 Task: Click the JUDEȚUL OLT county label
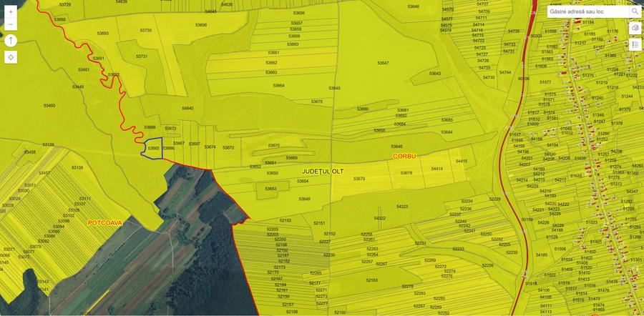323,172
